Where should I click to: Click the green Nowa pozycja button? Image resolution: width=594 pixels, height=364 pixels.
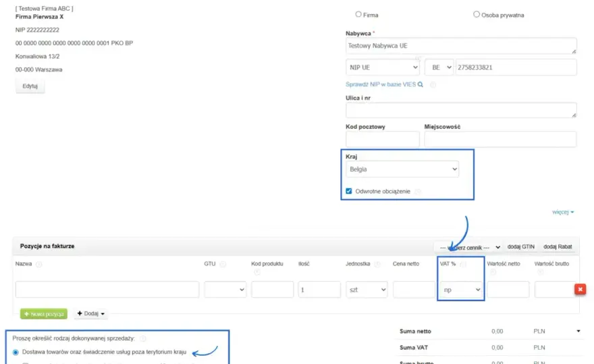tap(44, 313)
